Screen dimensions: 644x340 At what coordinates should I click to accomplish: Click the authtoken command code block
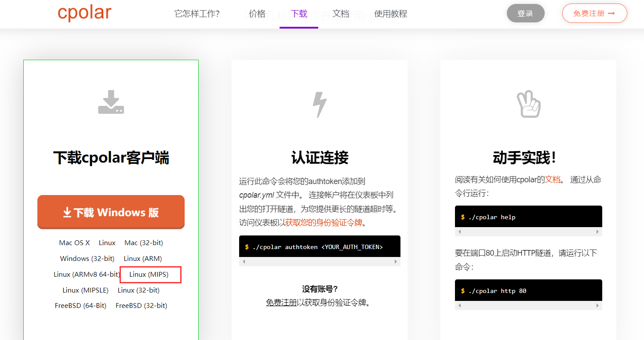[320, 247]
